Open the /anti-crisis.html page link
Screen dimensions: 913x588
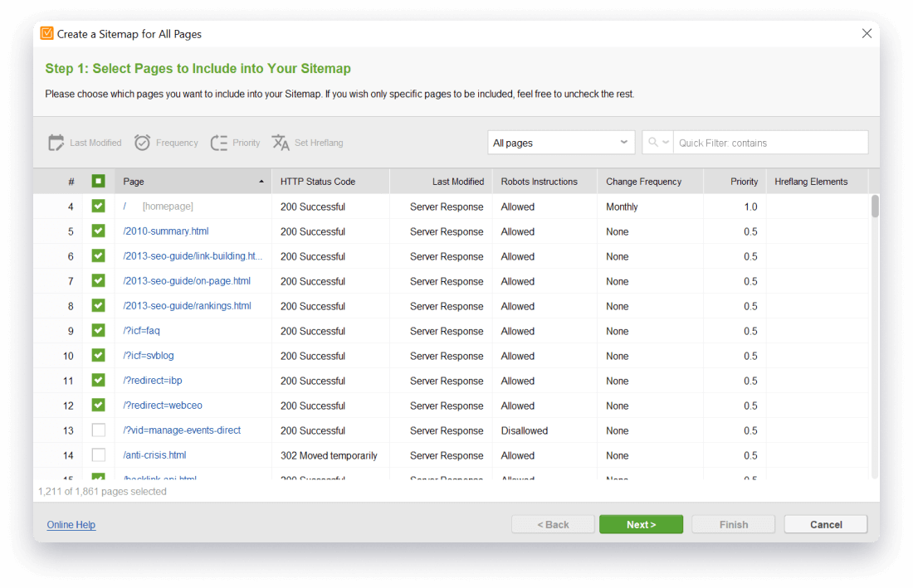point(155,455)
